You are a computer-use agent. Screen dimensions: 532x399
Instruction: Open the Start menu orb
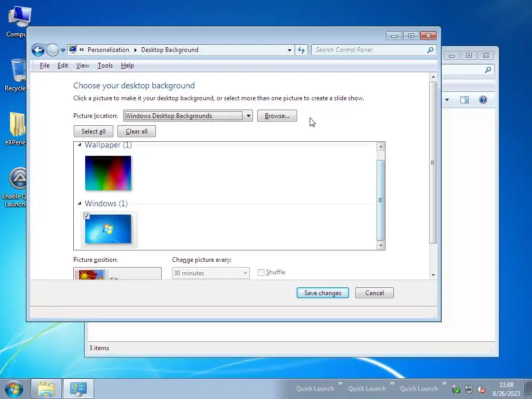pos(14,389)
